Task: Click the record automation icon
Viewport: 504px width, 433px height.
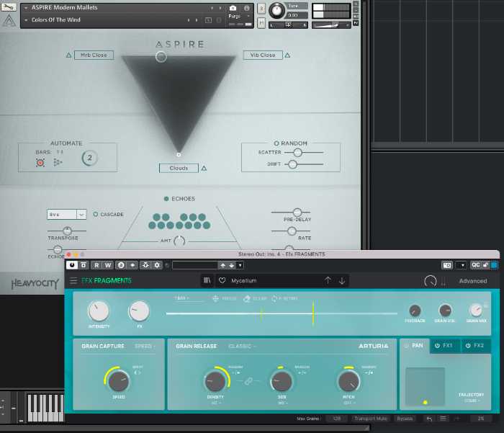Action: point(40,162)
